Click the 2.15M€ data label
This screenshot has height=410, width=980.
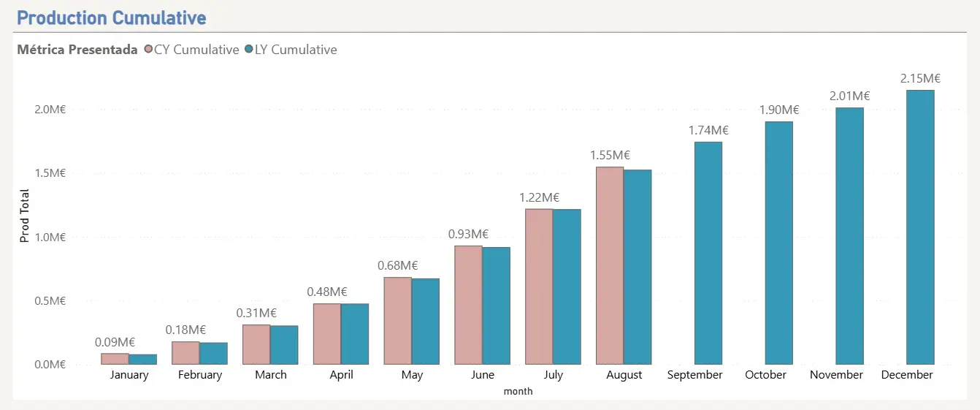(921, 78)
